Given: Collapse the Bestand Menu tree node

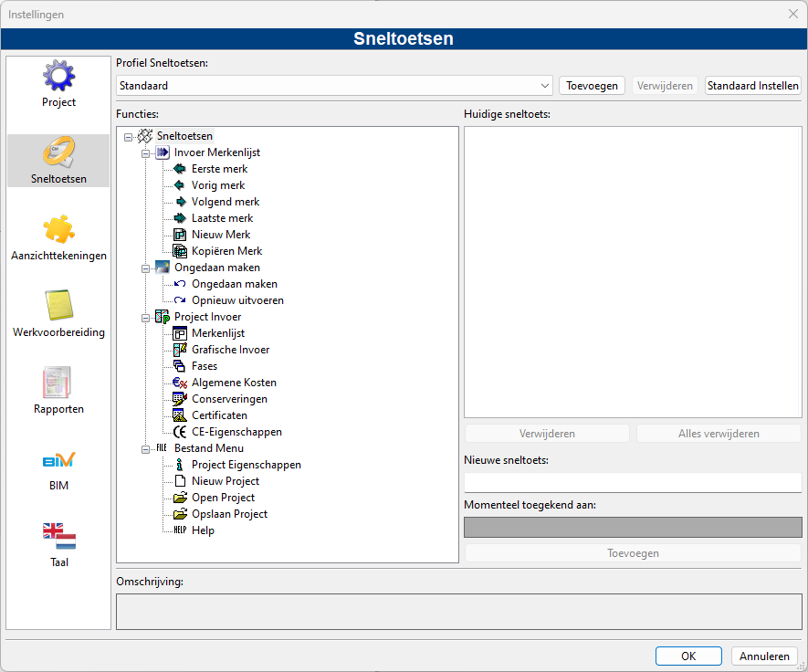Looking at the screenshot, I should (145, 449).
